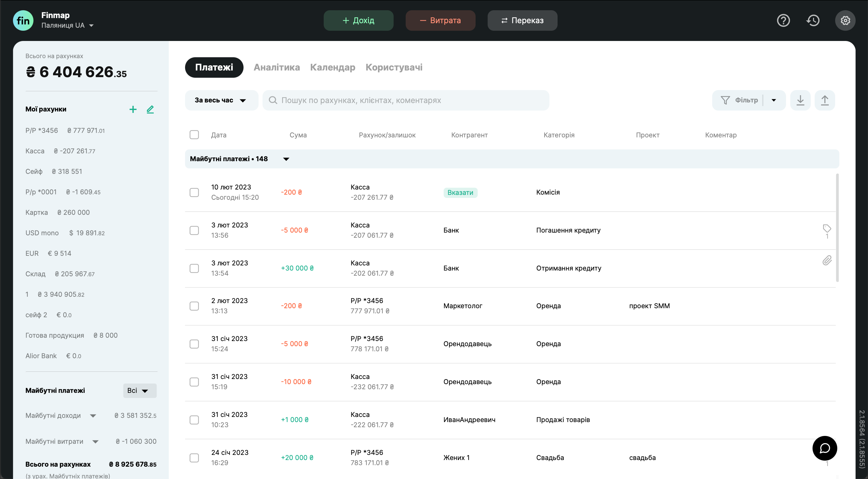
Task: Open the За весь час period dropdown
Action: coord(221,100)
